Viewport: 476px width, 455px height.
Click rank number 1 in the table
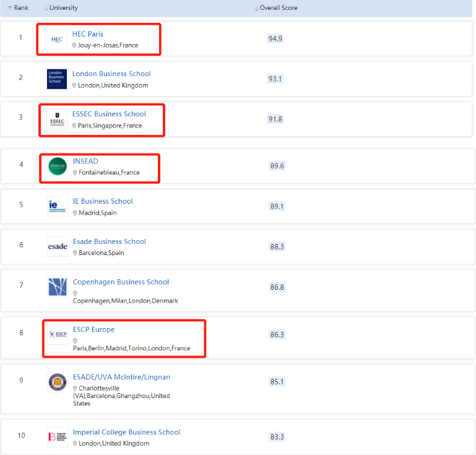pyautogui.click(x=20, y=37)
